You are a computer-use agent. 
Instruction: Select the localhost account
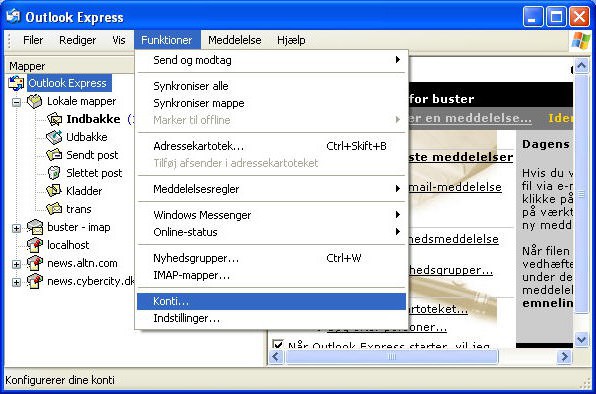click(x=68, y=245)
